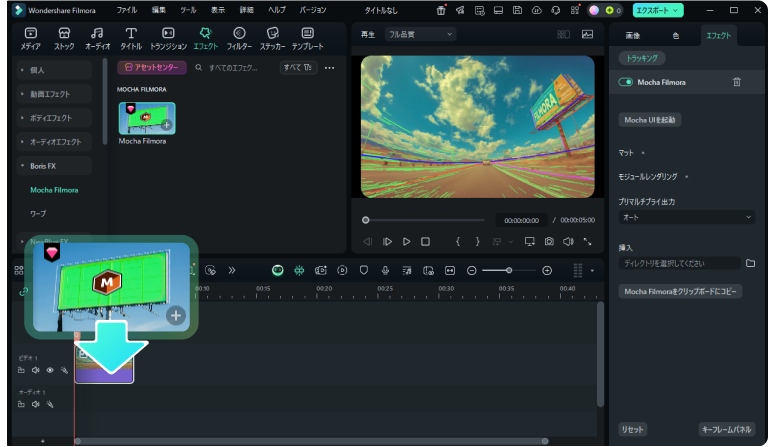Screen dimensions: 768x447
Task: Toggle ビデオ 1 track visibility eye
Action: [50, 370]
